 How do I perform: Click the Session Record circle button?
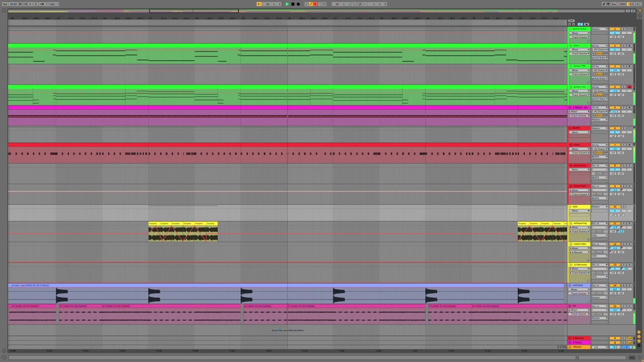[325, 4]
